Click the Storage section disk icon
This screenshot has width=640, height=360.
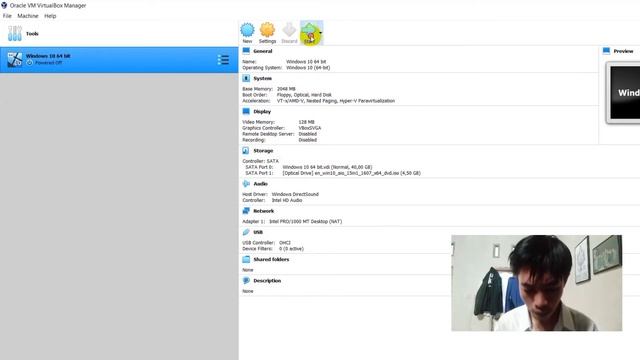click(246, 151)
